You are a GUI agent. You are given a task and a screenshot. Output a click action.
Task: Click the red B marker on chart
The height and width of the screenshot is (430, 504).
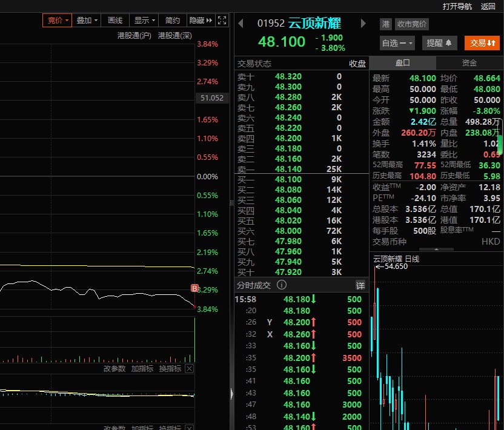point(194,288)
